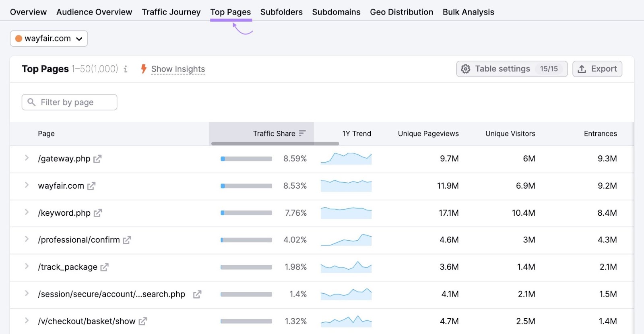Click the Export button
This screenshot has width=644, height=334.
click(x=597, y=69)
